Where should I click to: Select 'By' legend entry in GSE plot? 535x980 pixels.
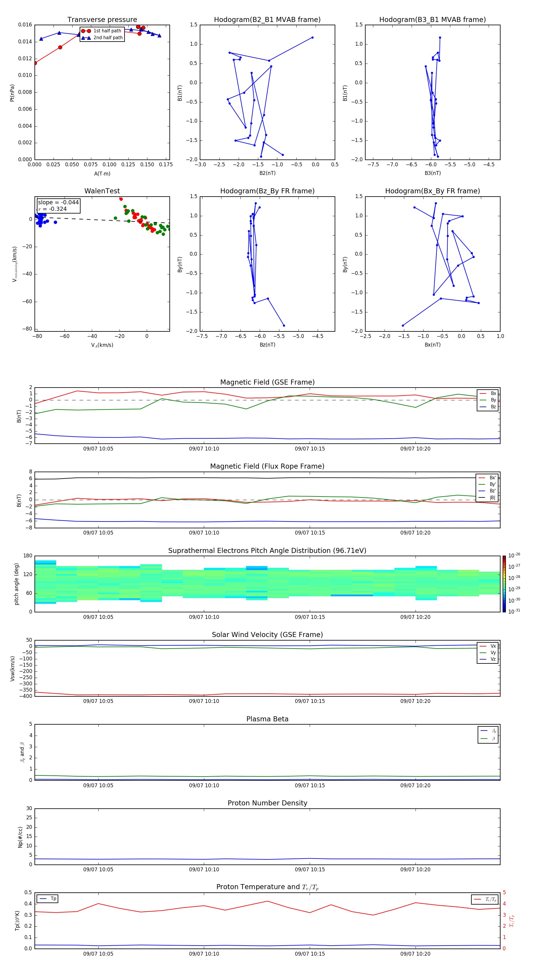coord(488,400)
